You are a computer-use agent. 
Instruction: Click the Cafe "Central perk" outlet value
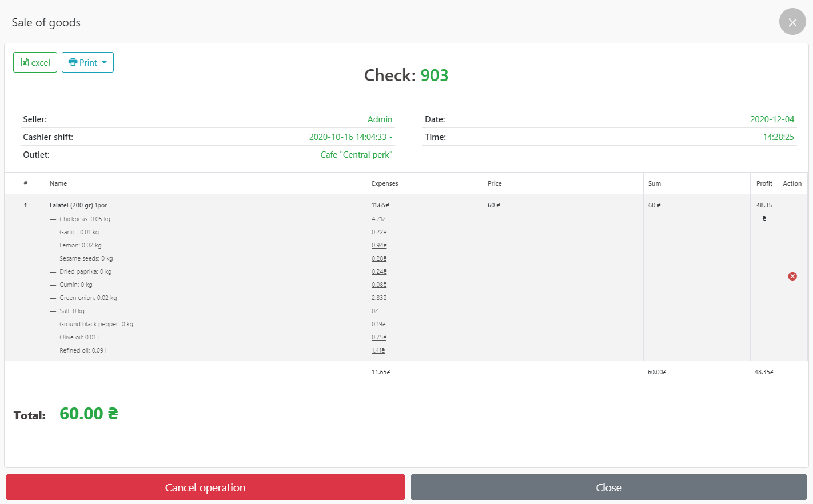click(356, 155)
